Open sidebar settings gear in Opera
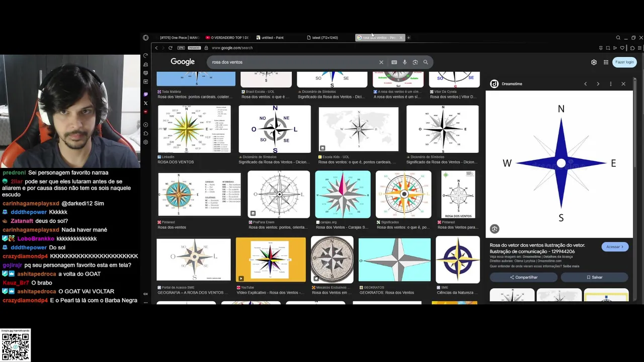The image size is (644, 362). 145,142
